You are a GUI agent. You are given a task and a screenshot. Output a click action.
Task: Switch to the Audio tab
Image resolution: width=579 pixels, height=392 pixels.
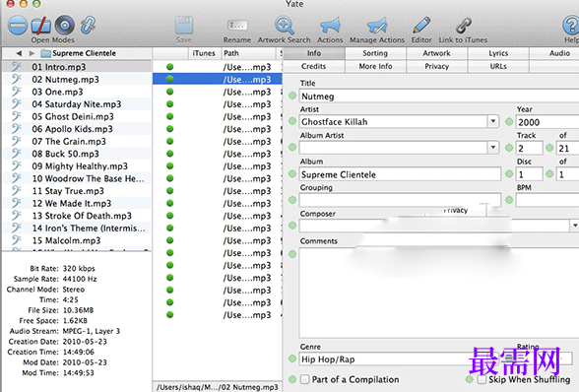(x=554, y=53)
